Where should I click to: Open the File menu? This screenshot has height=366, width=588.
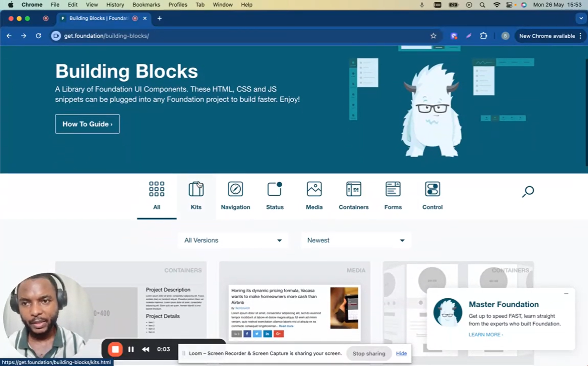click(55, 5)
